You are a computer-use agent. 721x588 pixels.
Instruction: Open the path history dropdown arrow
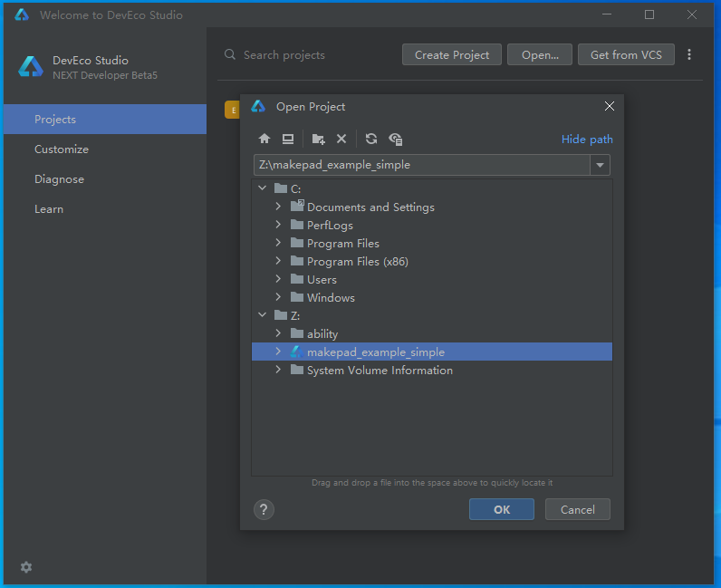pos(600,165)
